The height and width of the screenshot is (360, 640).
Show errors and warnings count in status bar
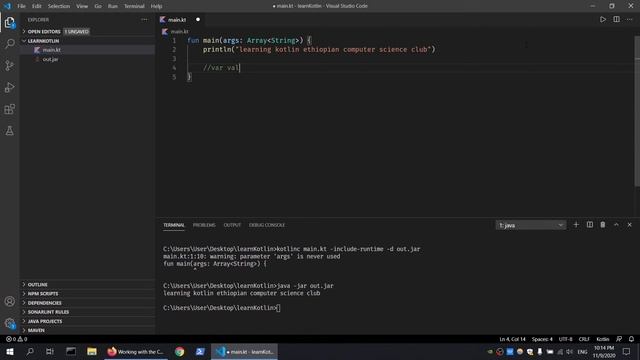tap(16, 339)
